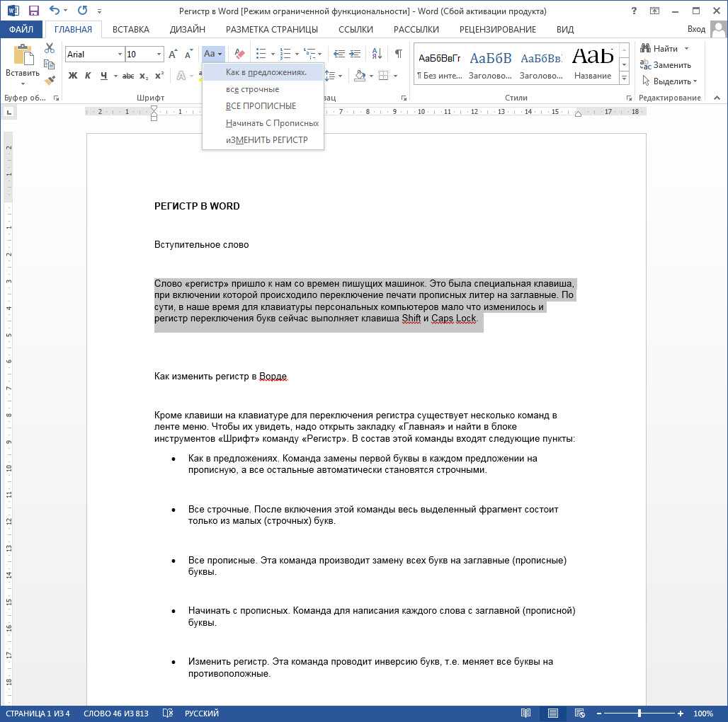Apply the Название style thumbnail

click(x=593, y=62)
